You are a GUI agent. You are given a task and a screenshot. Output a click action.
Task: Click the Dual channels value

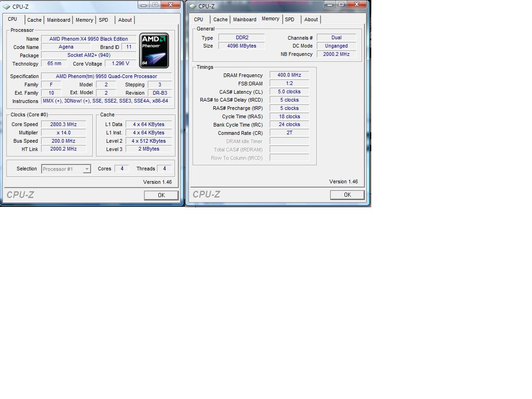click(336, 38)
